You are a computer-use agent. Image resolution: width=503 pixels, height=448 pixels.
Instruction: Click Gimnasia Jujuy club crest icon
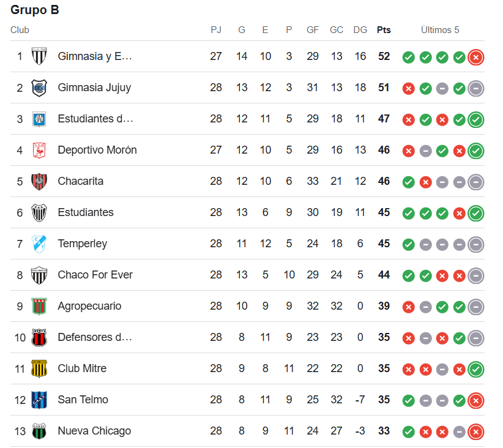39,88
